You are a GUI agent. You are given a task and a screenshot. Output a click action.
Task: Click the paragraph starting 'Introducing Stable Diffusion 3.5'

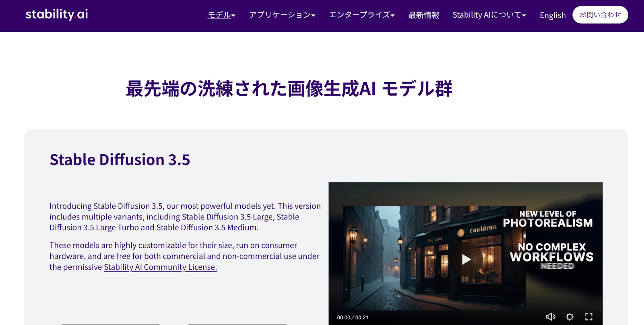(185, 217)
